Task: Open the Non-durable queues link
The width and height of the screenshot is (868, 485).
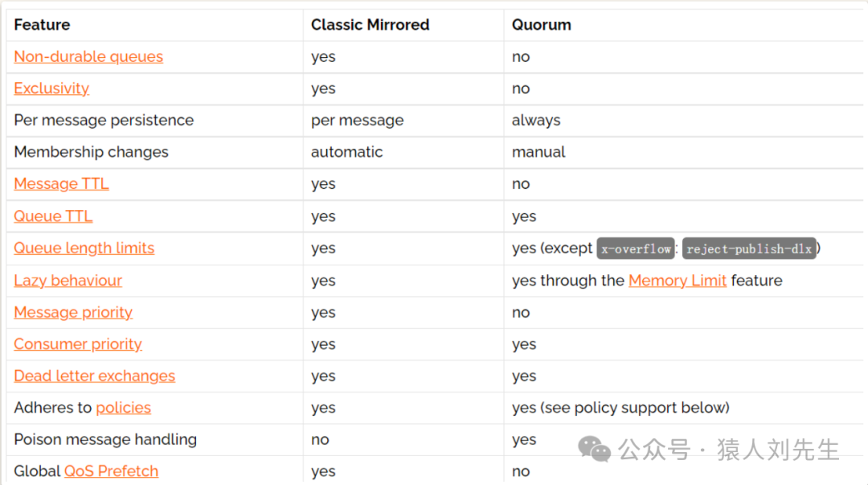Action: click(x=88, y=56)
